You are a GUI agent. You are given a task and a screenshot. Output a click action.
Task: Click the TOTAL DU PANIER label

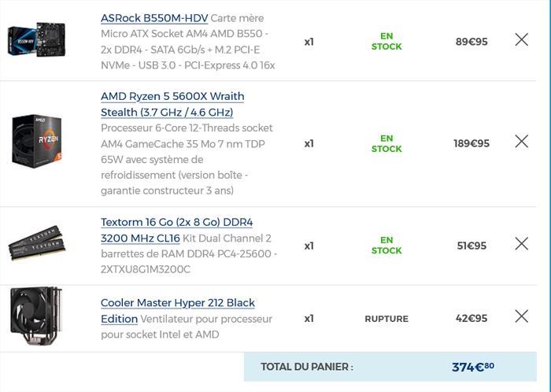coord(307,367)
